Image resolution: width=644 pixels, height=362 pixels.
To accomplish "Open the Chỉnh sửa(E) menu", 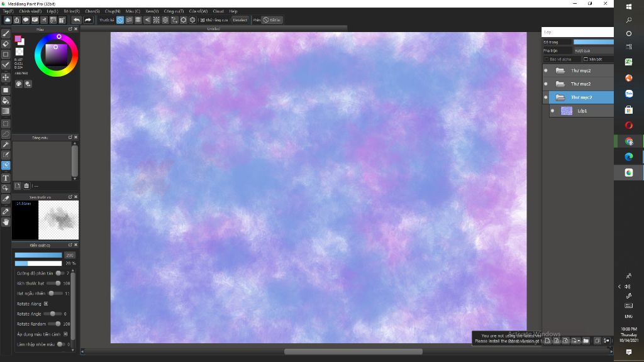I will tap(30, 11).
